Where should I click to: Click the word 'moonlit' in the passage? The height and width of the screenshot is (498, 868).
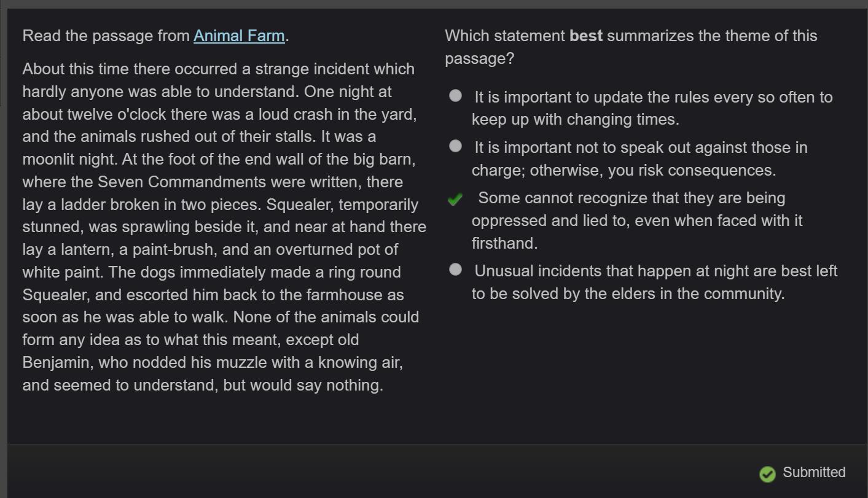pos(47,159)
